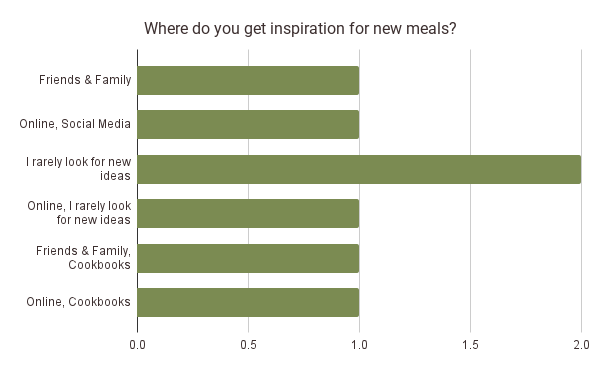Image resolution: width=600 pixels, height=371 pixels.
Task: Click the 0.5 axis tick label
Action: (248, 345)
